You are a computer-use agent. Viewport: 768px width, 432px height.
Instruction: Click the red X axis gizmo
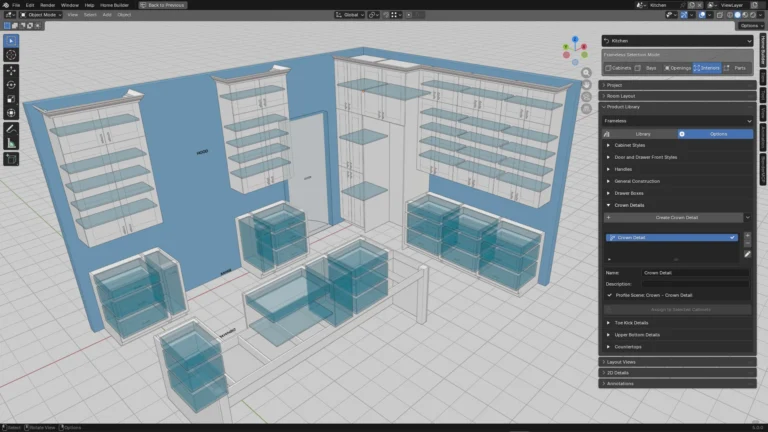point(584,47)
